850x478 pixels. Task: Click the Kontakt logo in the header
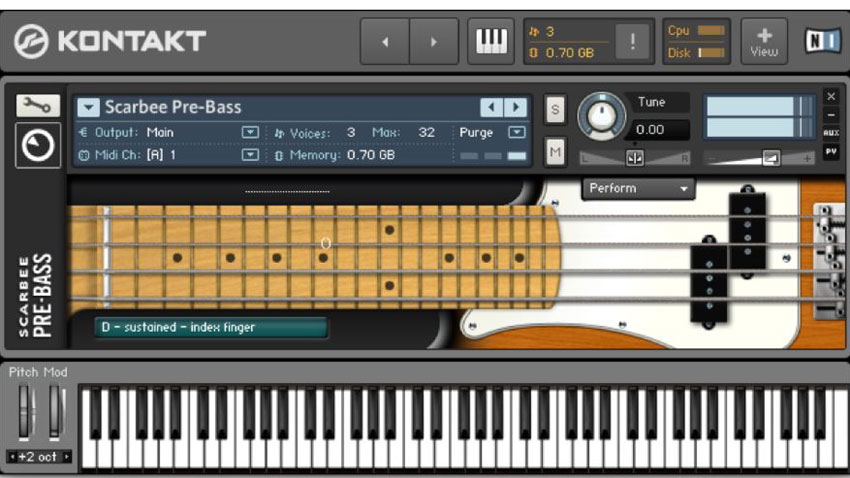(110, 41)
